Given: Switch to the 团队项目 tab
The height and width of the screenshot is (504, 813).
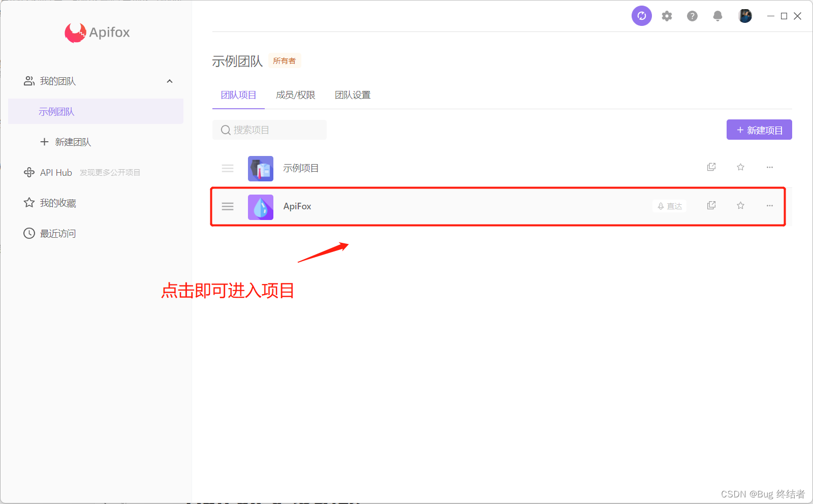Looking at the screenshot, I should click(238, 95).
